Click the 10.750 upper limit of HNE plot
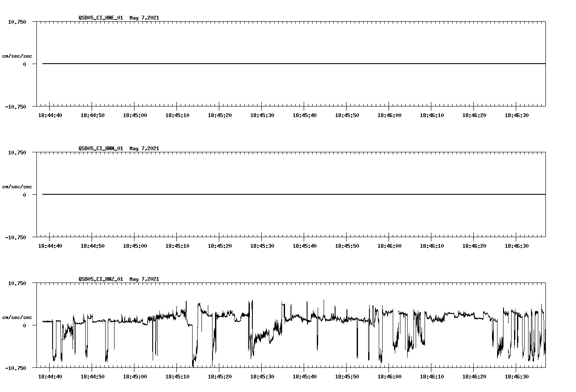 16,22
